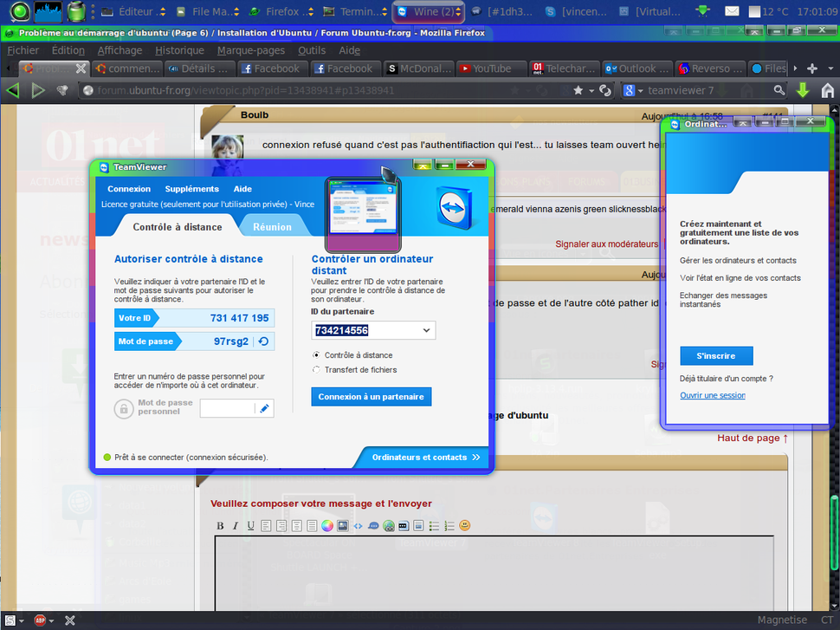Apply italic formatting in the forum editor
Screen dimensions: 840x630
click(x=236, y=526)
